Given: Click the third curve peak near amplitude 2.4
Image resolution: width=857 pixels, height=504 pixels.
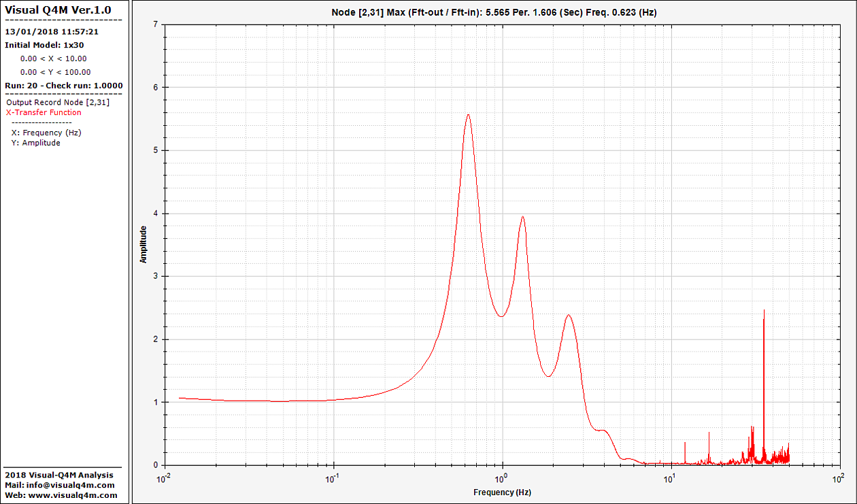Looking at the screenshot, I should pyautogui.click(x=569, y=315).
